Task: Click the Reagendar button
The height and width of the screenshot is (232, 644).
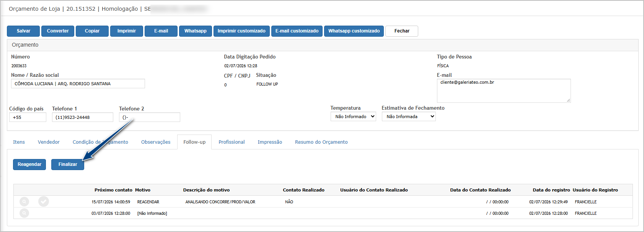Action: [x=29, y=164]
